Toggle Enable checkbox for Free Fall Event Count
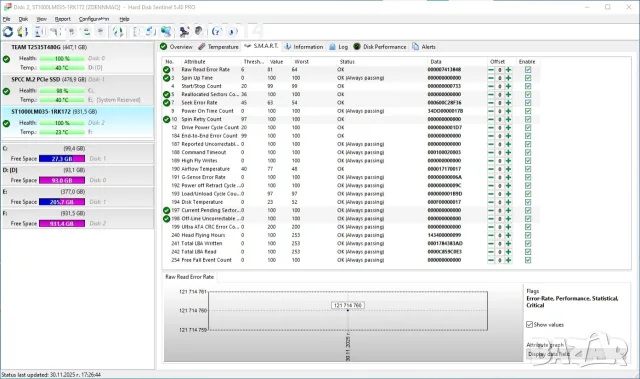 click(x=528, y=260)
